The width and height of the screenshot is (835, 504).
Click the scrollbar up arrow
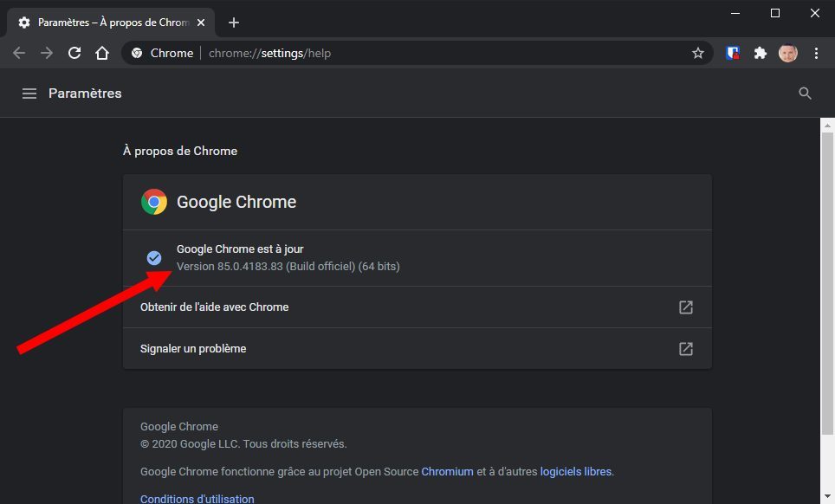(x=827, y=126)
